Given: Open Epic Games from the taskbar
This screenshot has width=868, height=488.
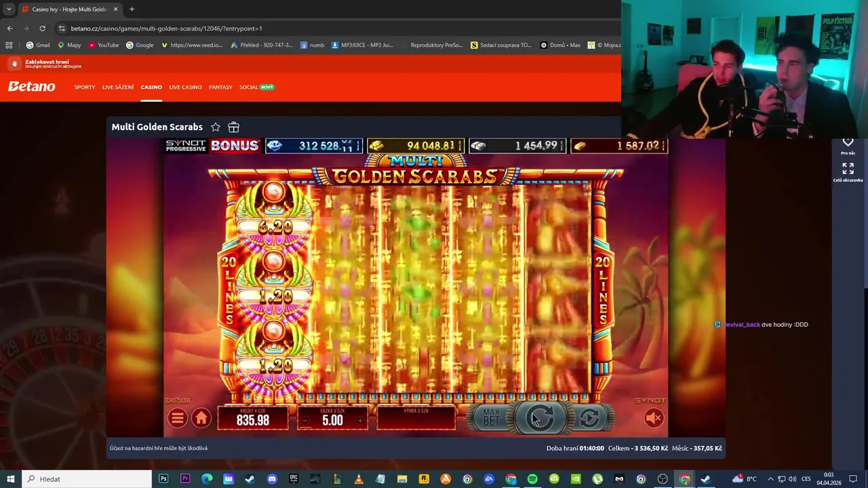Looking at the screenshot, I should (x=294, y=479).
